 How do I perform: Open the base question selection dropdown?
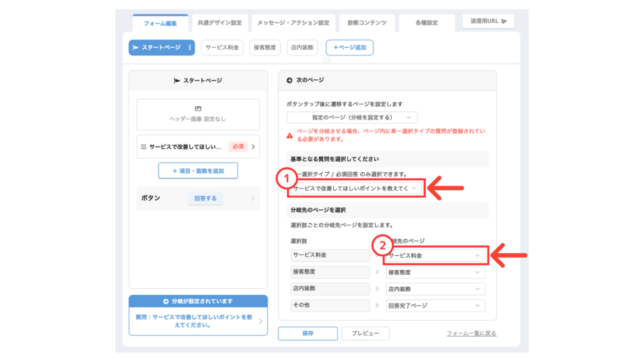tap(352, 189)
